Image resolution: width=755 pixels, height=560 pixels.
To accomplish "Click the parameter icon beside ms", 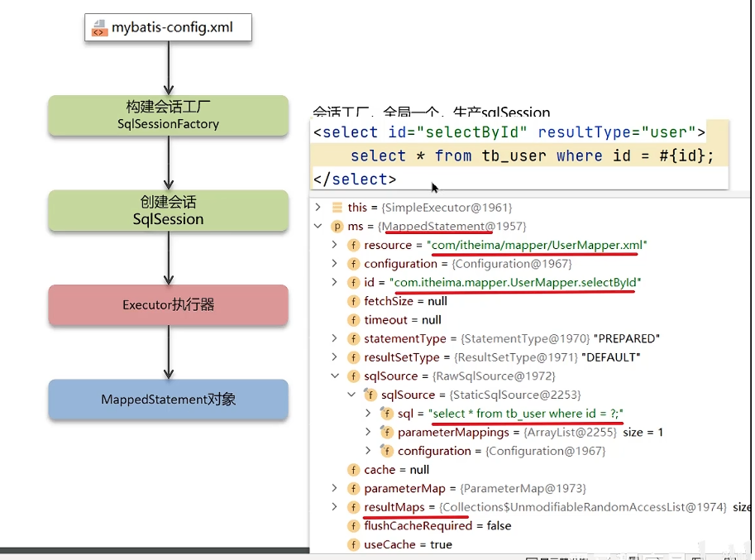I will pyautogui.click(x=337, y=227).
